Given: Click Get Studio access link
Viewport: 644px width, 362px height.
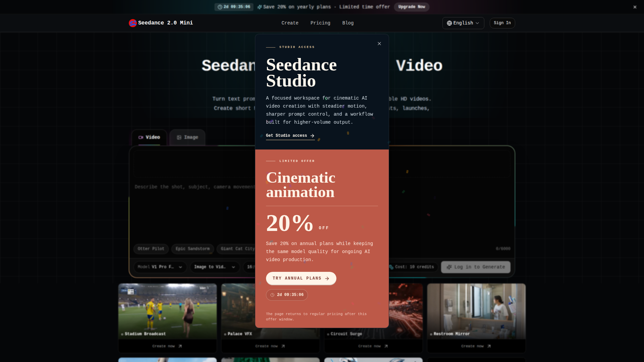Looking at the screenshot, I should point(290,136).
